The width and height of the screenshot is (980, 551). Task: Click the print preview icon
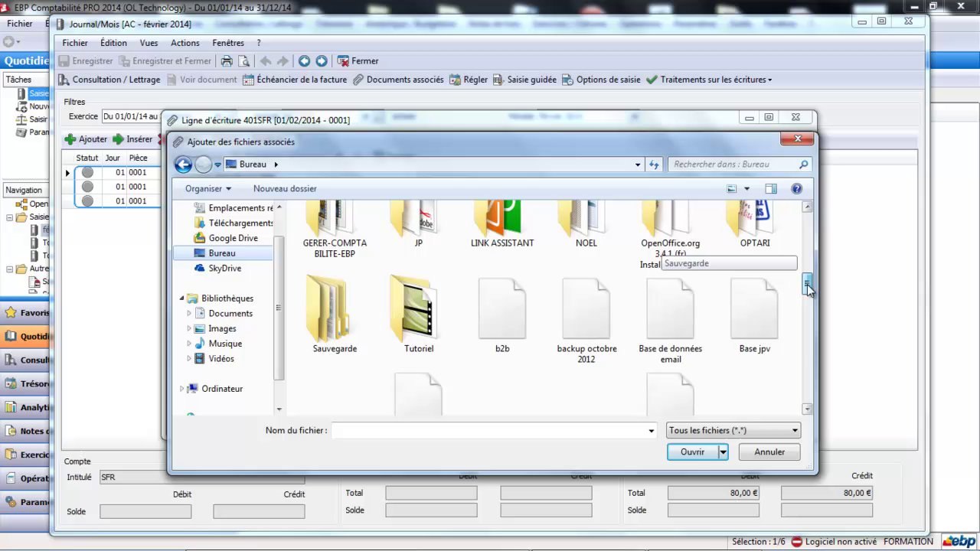pos(243,61)
